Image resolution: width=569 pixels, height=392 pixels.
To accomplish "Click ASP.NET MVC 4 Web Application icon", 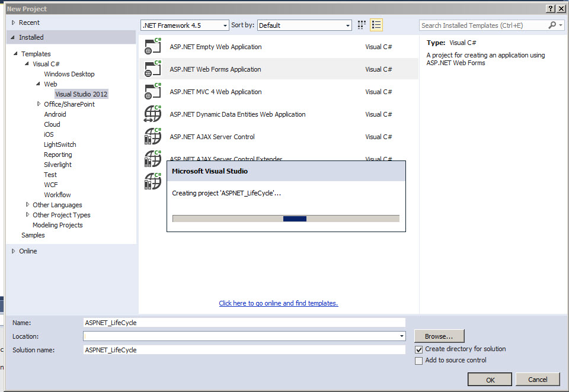I will [x=153, y=91].
